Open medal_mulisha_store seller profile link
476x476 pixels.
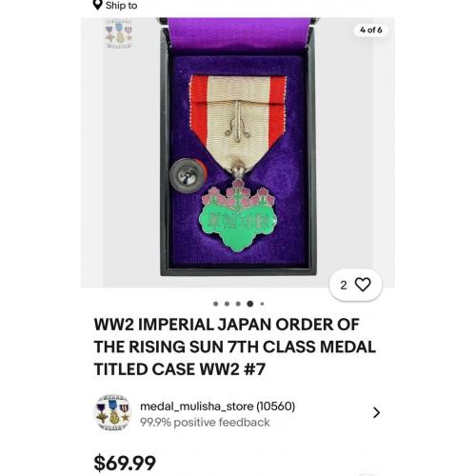pyautogui.click(x=217, y=407)
